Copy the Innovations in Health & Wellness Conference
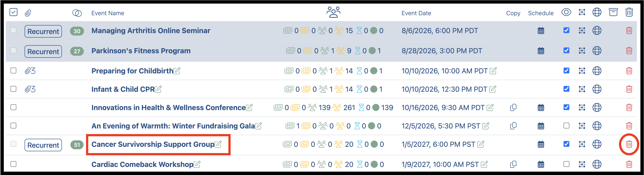Image resolution: width=644 pixels, height=175 pixels. pos(513,107)
